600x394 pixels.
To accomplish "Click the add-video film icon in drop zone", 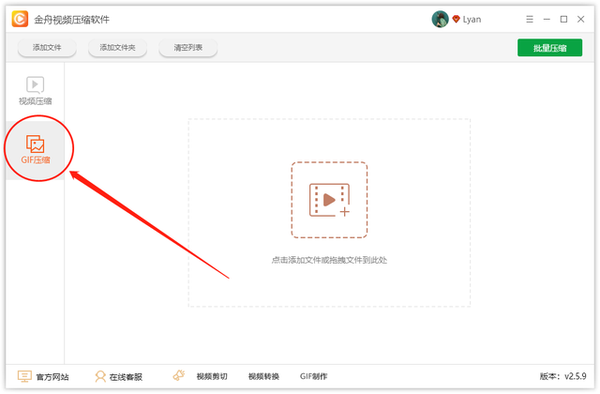I will [x=329, y=200].
